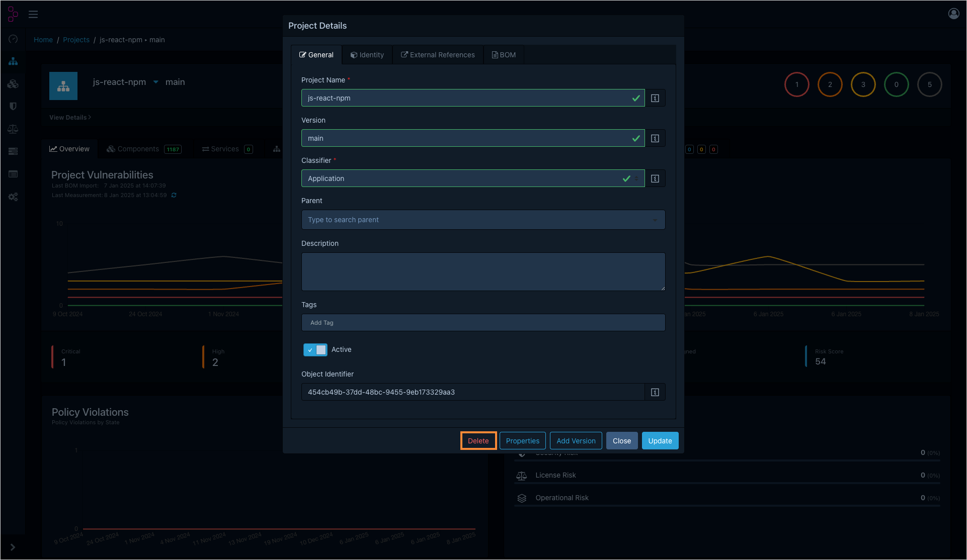Click the info icon beside Object Identifier

(655, 392)
